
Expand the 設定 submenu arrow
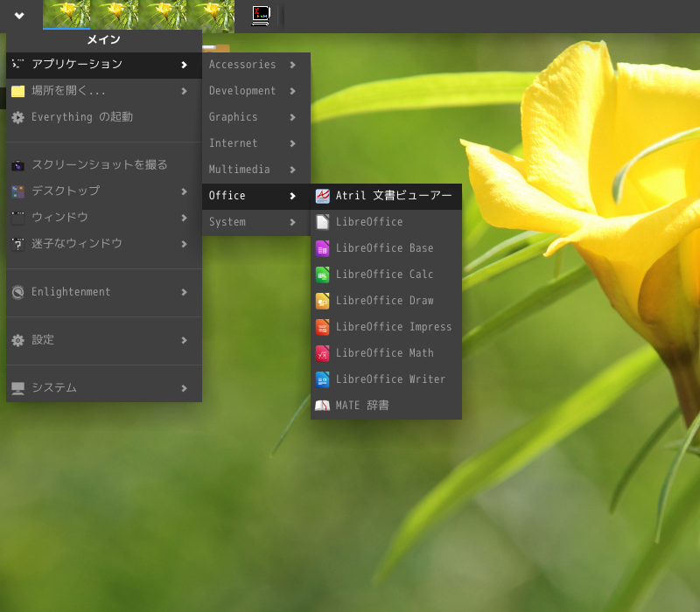pos(184,340)
